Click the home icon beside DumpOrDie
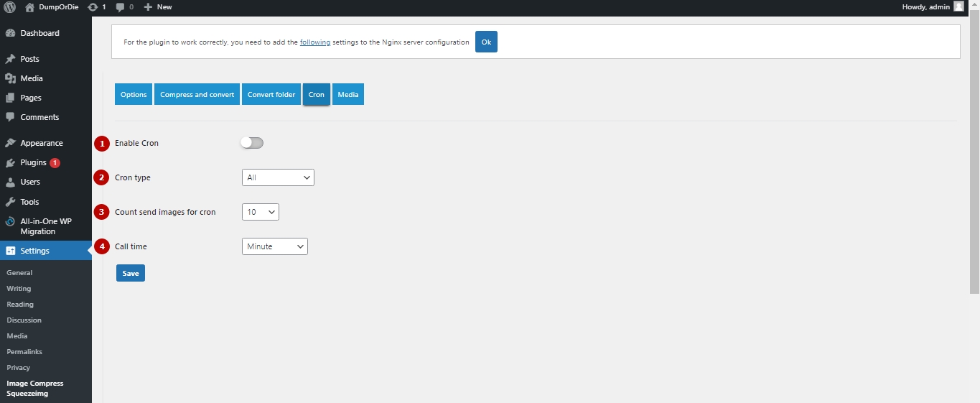Image resolution: width=980 pixels, height=403 pixels. click(x=29, y=6)
